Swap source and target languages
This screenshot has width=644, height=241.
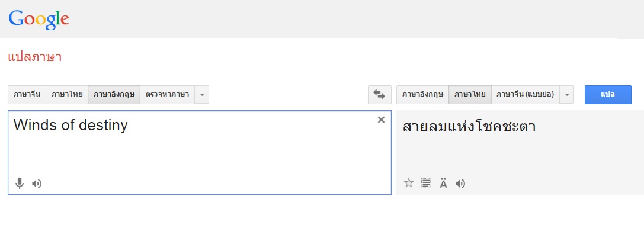click(x=379, y=95)
